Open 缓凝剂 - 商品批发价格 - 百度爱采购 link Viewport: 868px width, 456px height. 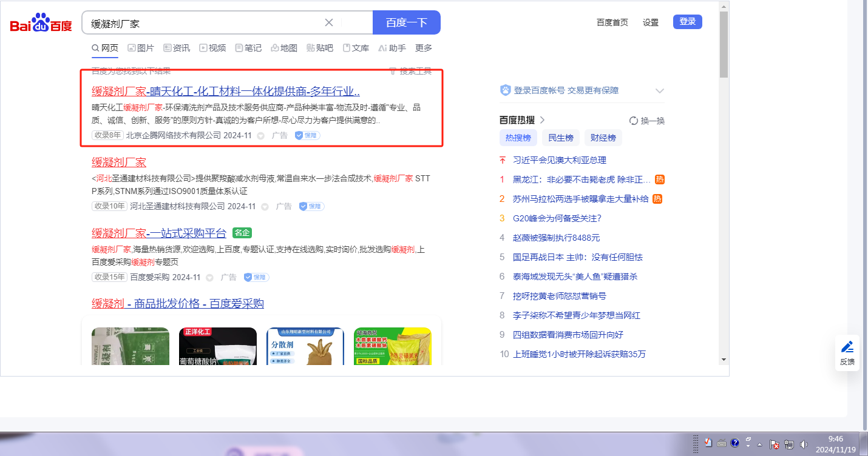178,304
